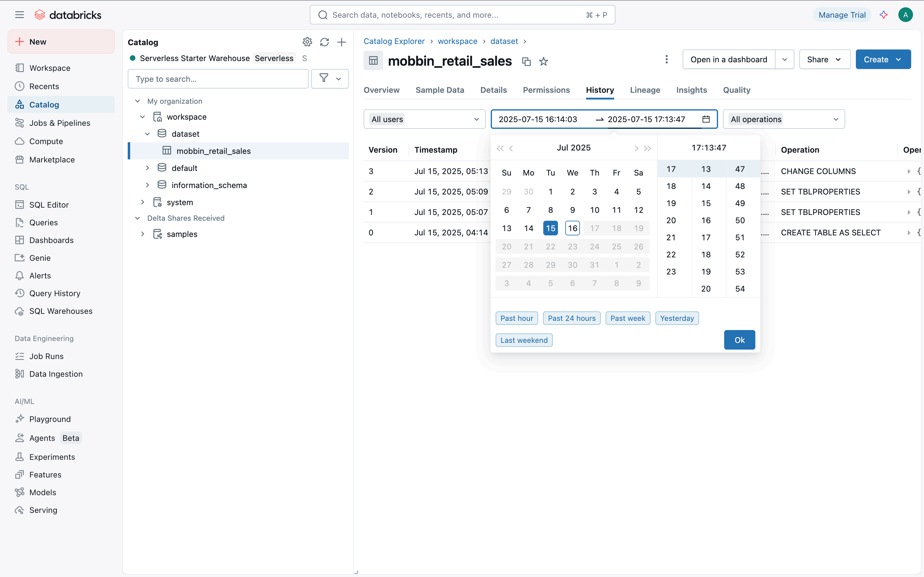Click the plus icon to add catalog
The image size is (924, 577).
(341, 42)
